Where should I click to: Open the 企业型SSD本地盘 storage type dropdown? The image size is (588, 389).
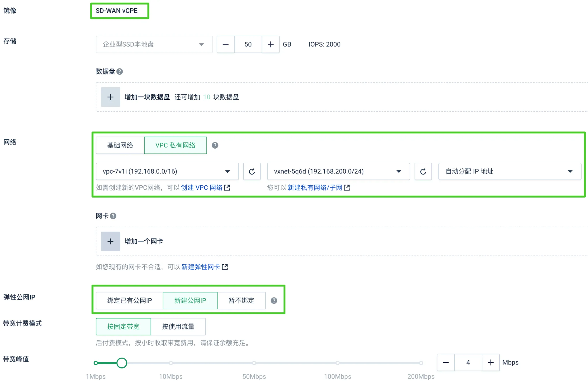tap(154, 44)
